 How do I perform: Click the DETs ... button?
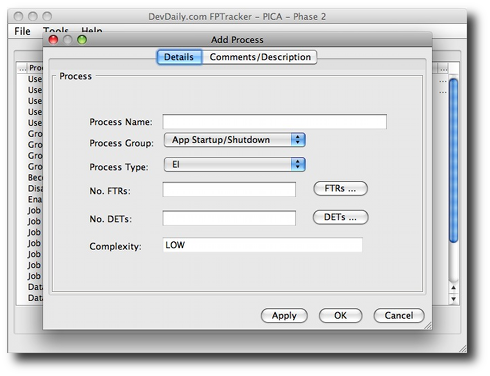pyautogui.click(x=340, y=217)
